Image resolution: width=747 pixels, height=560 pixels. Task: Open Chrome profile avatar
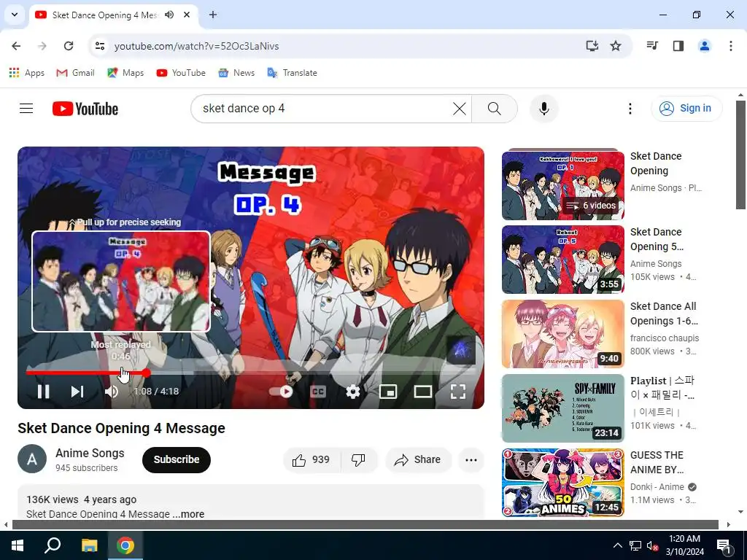point(705,46)
